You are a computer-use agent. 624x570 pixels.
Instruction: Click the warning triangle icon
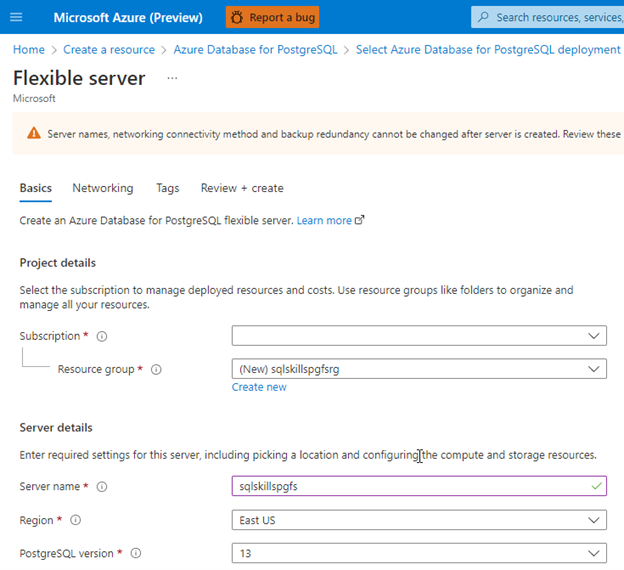34,133
